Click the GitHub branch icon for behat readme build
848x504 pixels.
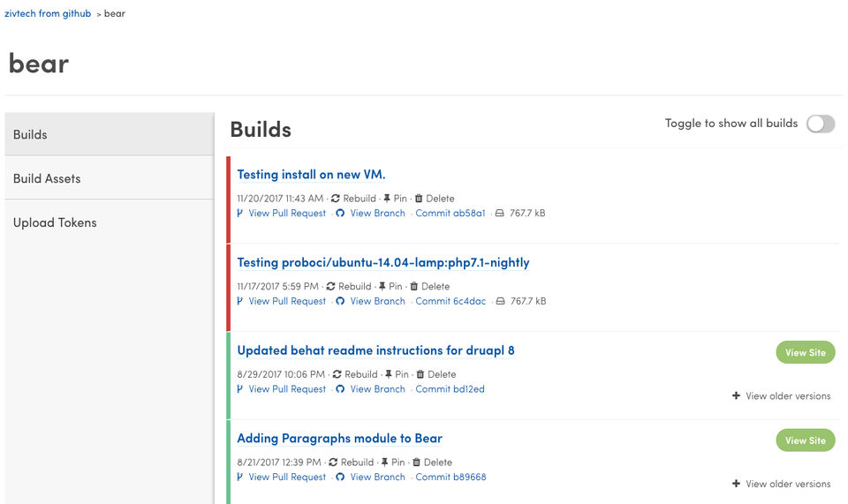click(340, 389)
